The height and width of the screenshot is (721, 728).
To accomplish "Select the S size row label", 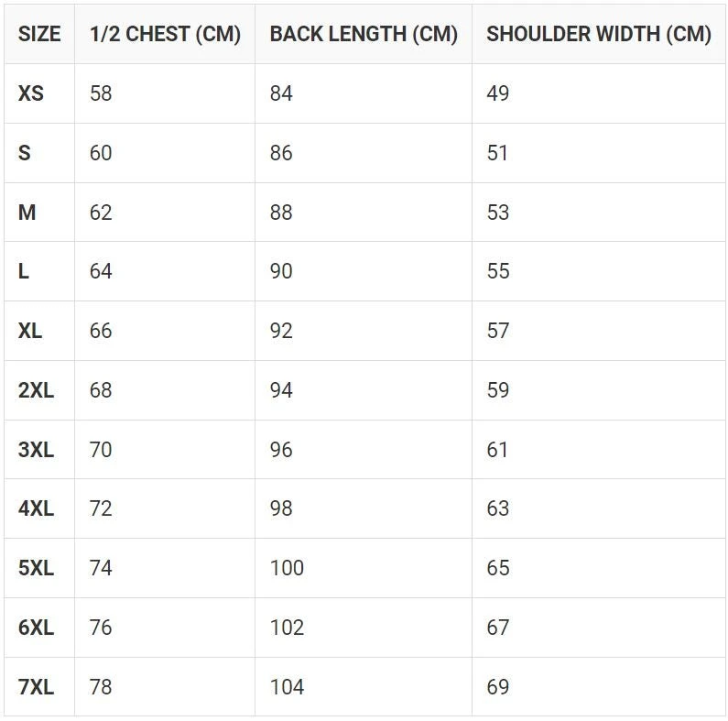I will tap(25, 153).
